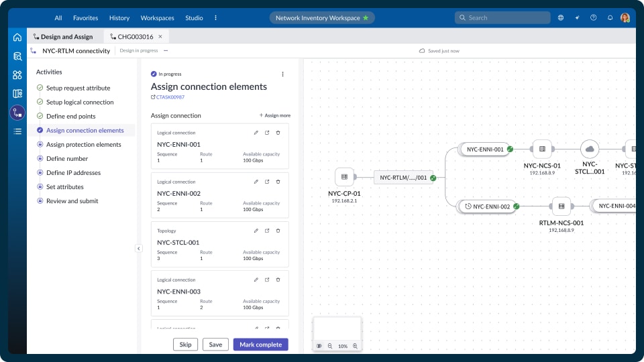The image size is (644, 362).
Task: Click the Network Inventory Workspace pill
Action: point(321,17)
